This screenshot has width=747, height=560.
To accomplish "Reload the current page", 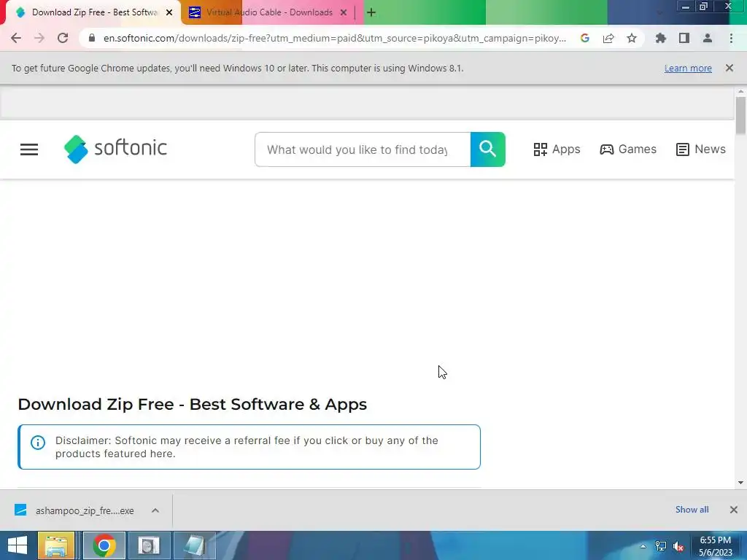I will [x=63, y=38].
